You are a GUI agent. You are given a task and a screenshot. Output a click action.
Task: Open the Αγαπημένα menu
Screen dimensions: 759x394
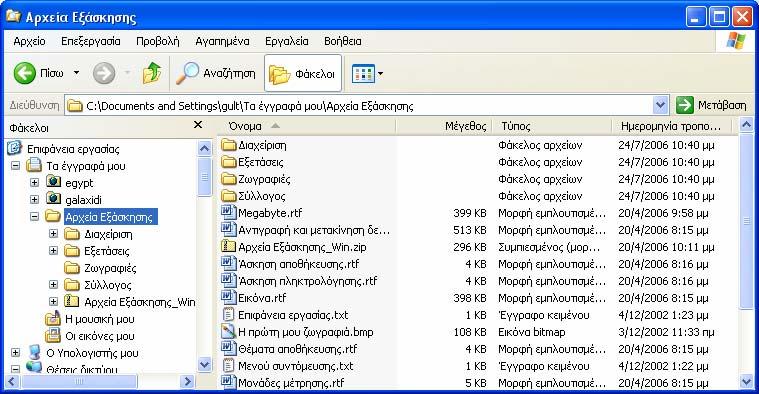[222, 41]
